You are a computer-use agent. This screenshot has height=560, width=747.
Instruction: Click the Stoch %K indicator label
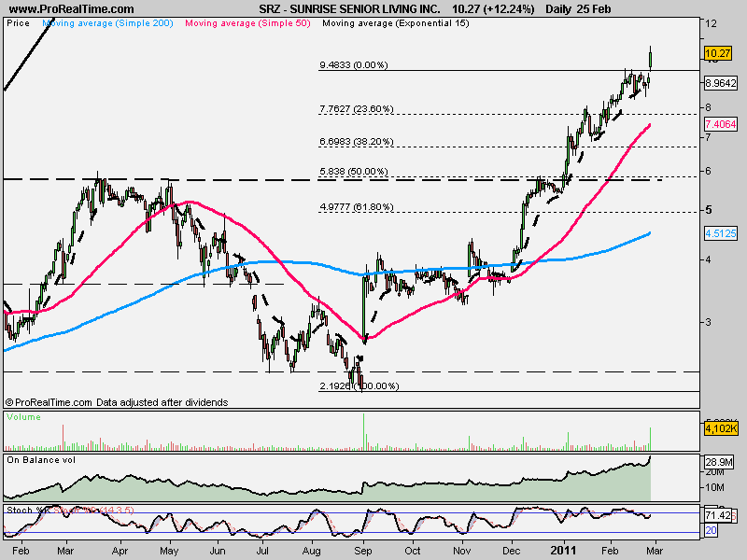tap(28, 510)
